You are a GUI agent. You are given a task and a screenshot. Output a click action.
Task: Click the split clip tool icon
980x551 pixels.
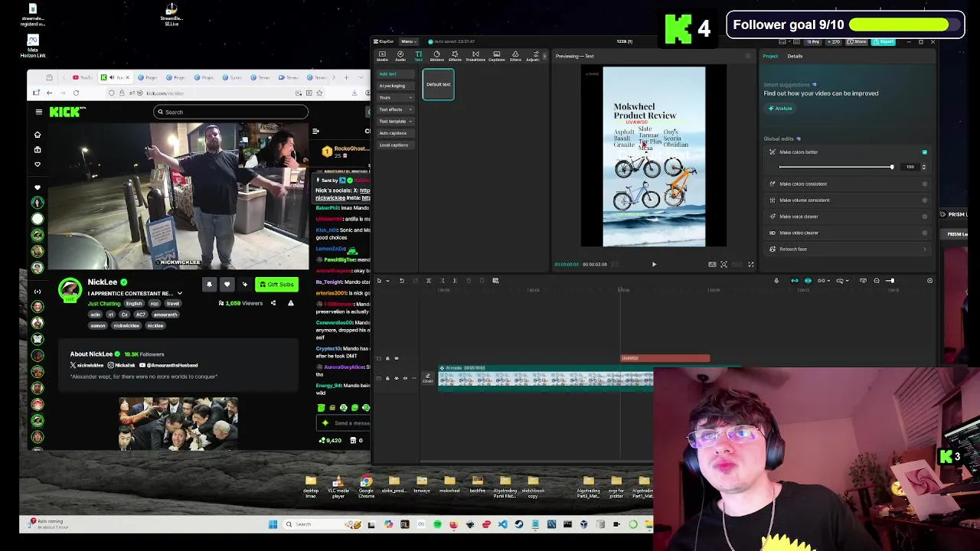pos(429,281)
